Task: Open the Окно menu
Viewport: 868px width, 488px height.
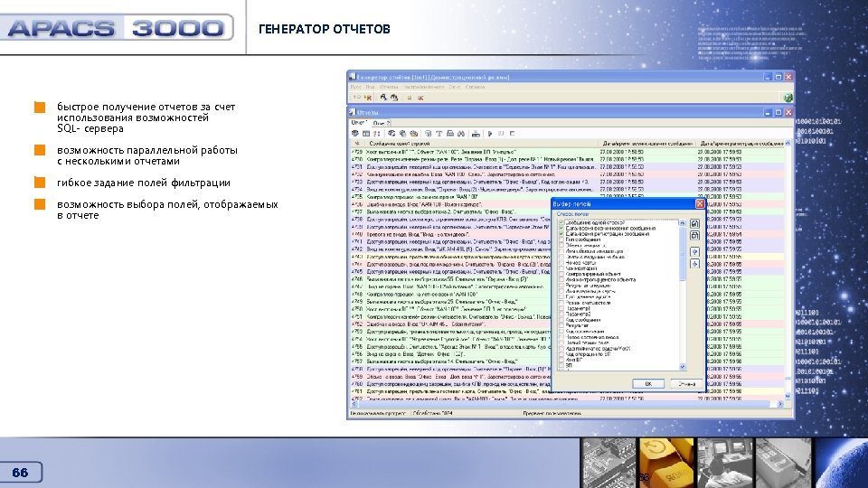Action: (454, 87)
